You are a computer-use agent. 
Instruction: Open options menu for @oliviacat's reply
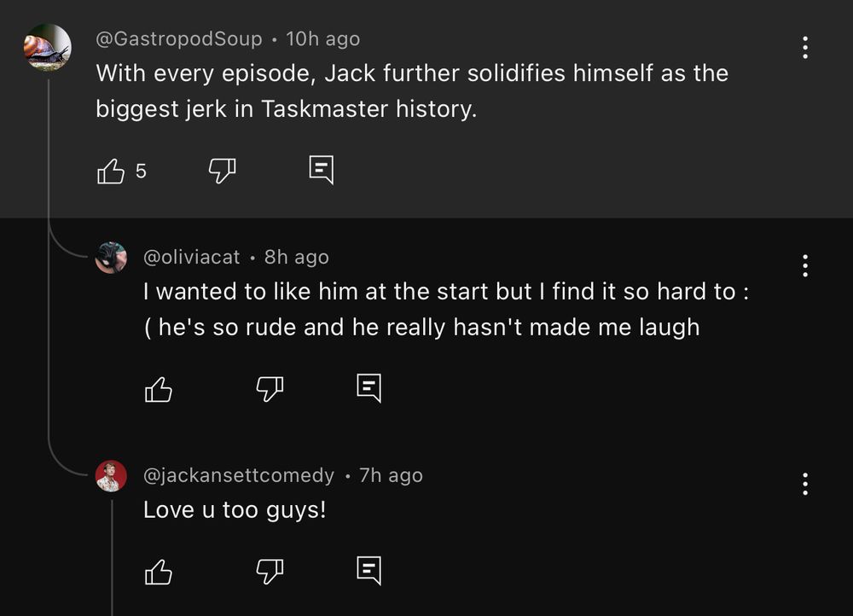pos(804,266)
